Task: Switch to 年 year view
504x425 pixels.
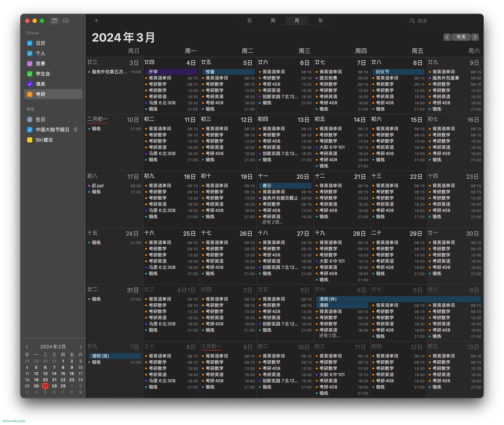Action: tap(320, 21)
